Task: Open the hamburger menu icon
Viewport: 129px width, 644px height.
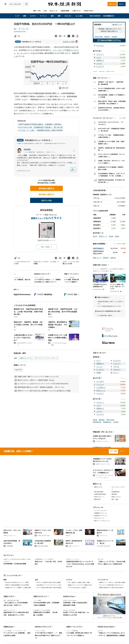Action: (5, 4)
